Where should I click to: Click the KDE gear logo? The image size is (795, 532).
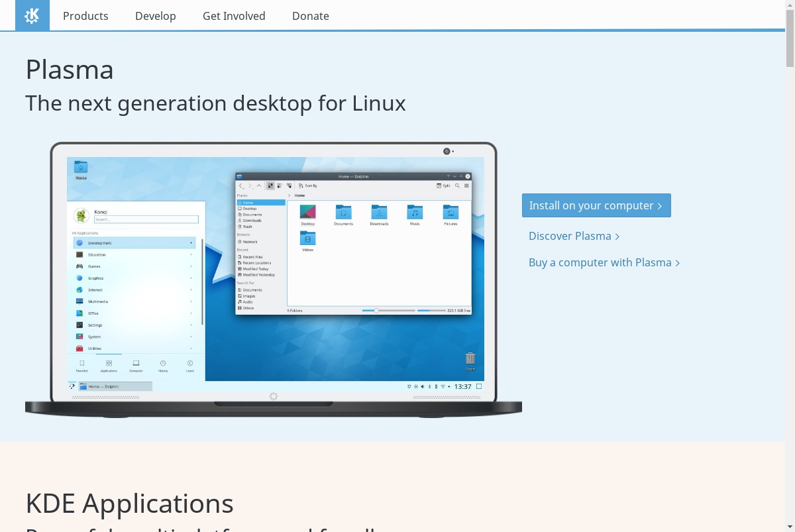(32, 15)
